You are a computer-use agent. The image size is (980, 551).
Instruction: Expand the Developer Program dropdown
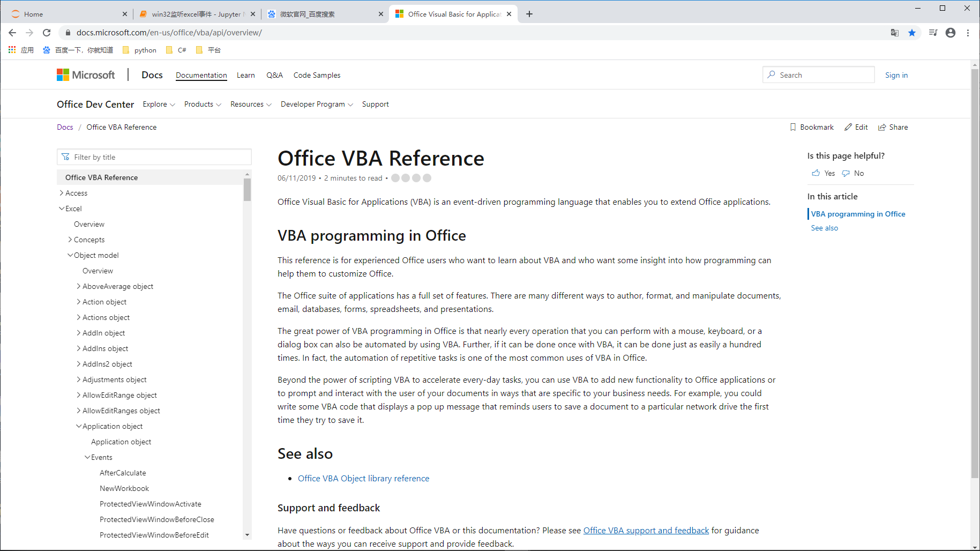pos(317,104)
